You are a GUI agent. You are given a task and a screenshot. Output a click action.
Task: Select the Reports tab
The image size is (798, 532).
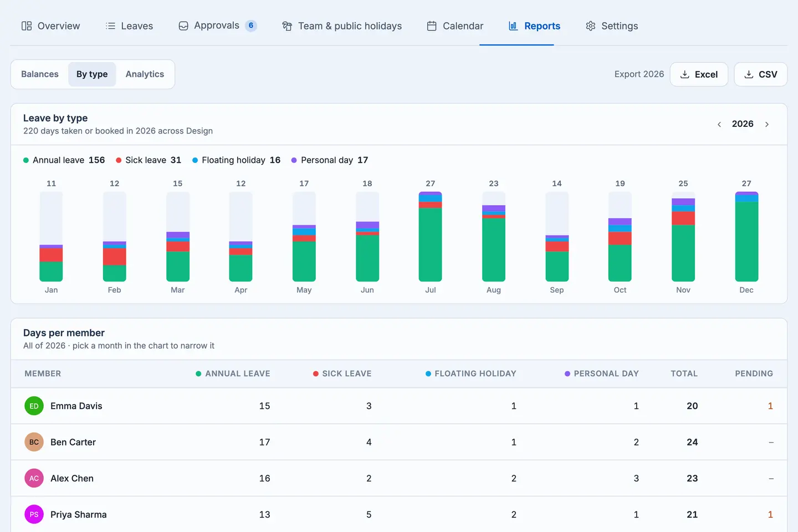(534, 26)
